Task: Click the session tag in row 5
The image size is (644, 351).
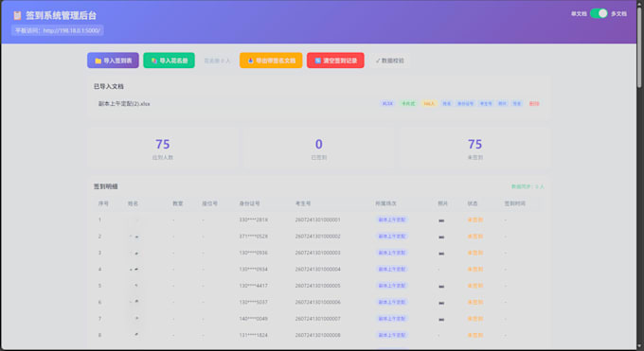Action: click(x=391, y=286)
